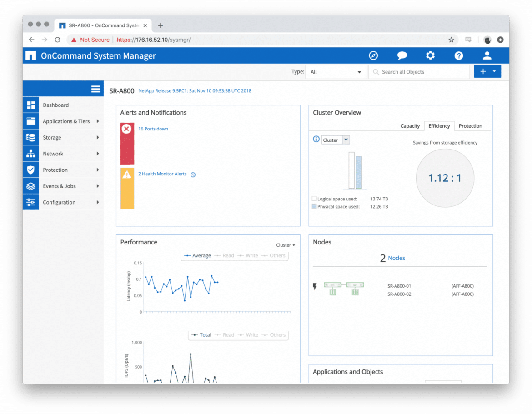Click the lightning bolt icon in Nodes panel

pos(315,287)
